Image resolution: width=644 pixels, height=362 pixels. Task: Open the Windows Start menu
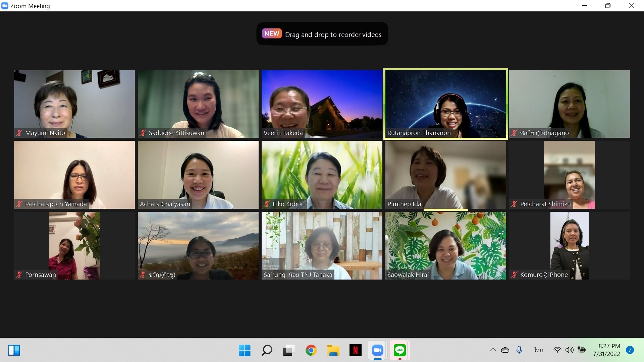tap(245, 351)
